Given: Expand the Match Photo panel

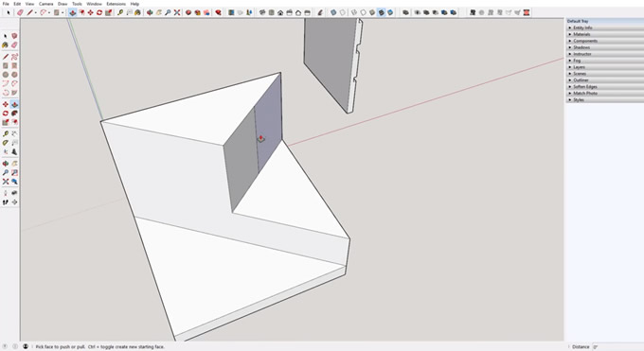Looking at the screenshot, I should (604, 93).
